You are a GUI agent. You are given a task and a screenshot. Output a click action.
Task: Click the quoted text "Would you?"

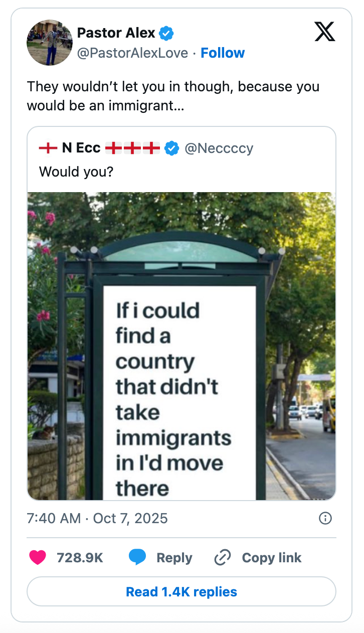[x=76, y=172]
